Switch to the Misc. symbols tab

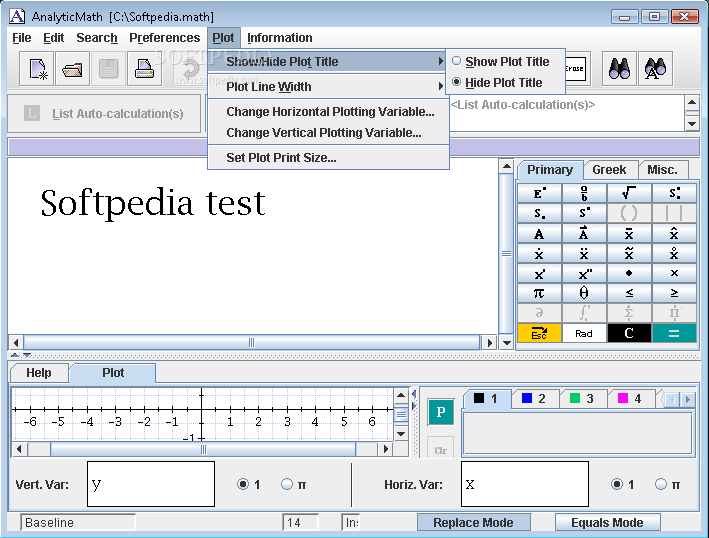tap(662, 170)
